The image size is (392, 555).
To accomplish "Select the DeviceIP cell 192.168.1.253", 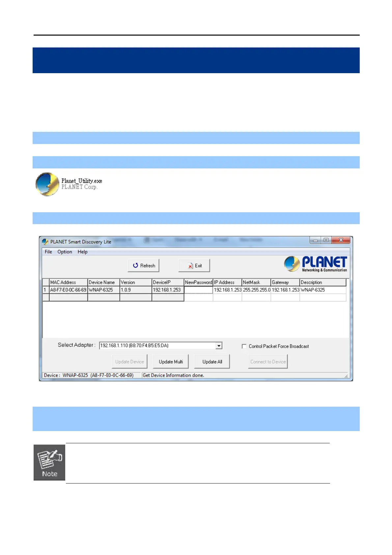I will 168,290.
